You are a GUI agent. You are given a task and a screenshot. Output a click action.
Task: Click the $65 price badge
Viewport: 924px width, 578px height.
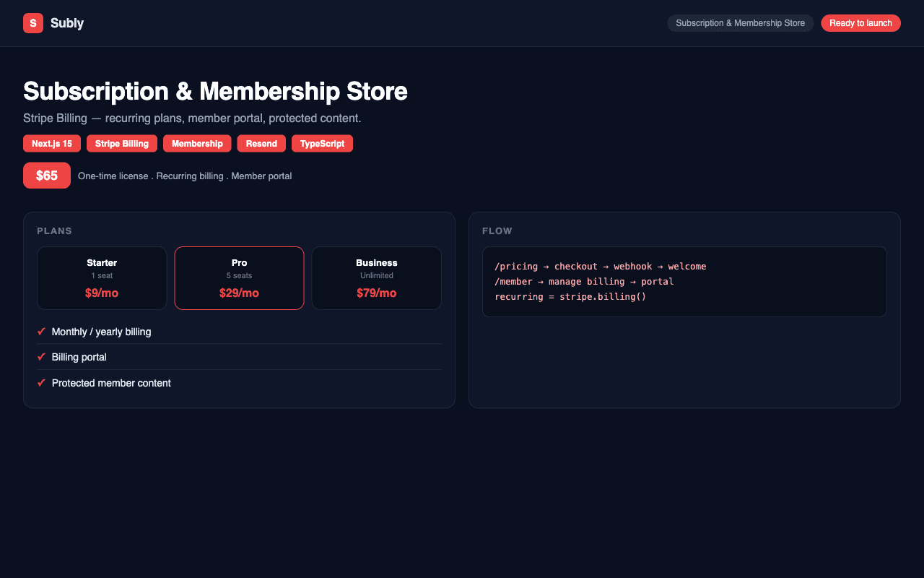coord(47,176)
